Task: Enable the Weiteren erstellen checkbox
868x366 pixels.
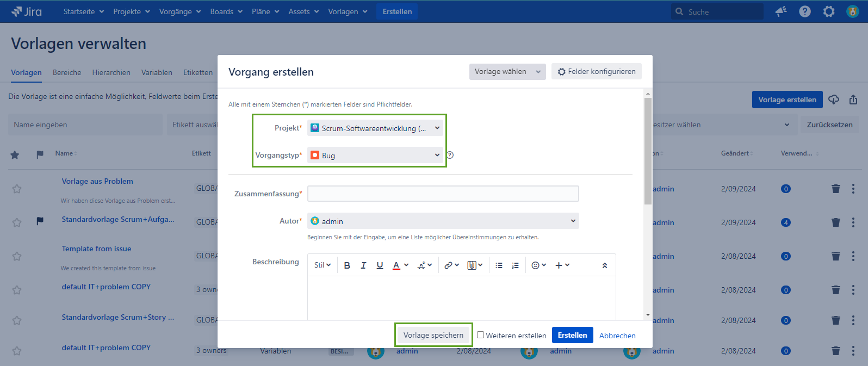Action: 480,335
